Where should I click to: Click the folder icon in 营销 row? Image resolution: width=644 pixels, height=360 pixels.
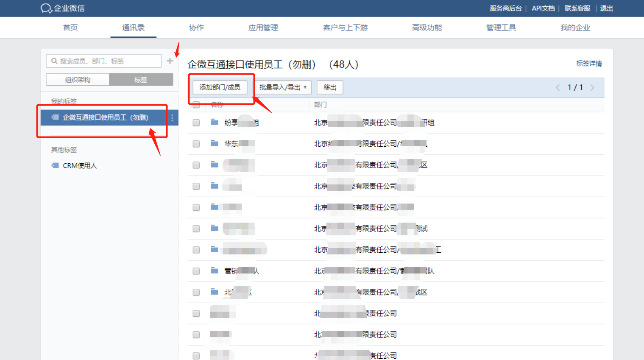pos(215,271)
